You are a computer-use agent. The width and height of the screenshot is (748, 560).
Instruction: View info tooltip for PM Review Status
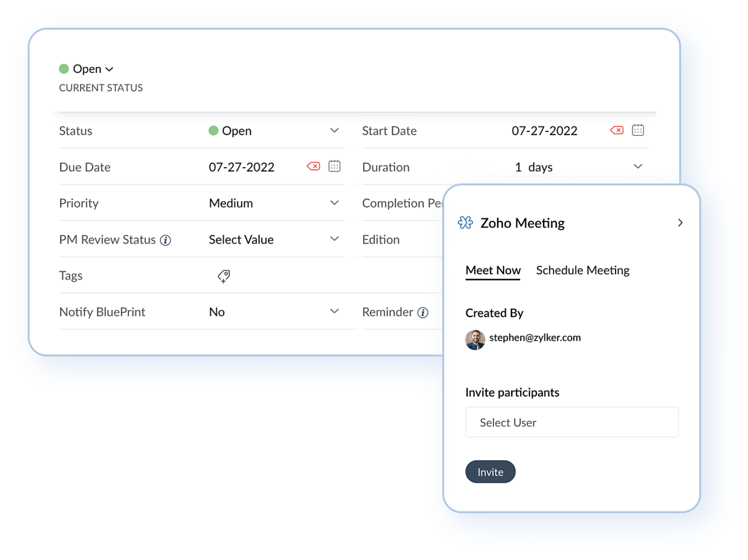click(x=166, y=240)
